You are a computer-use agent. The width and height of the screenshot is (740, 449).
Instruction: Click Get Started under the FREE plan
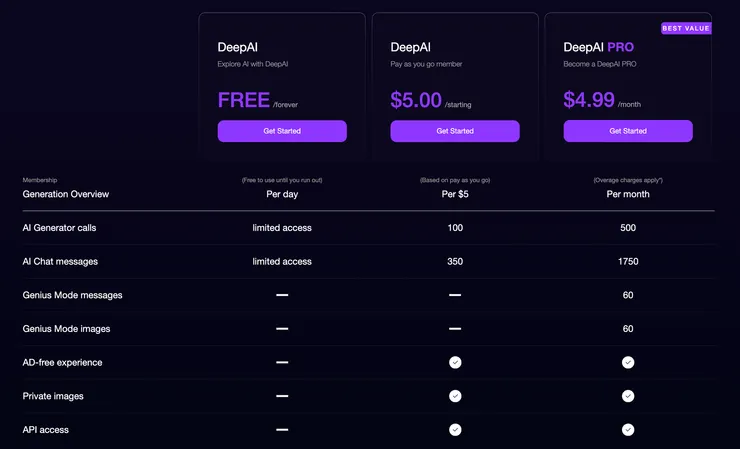tap(282, 131)
